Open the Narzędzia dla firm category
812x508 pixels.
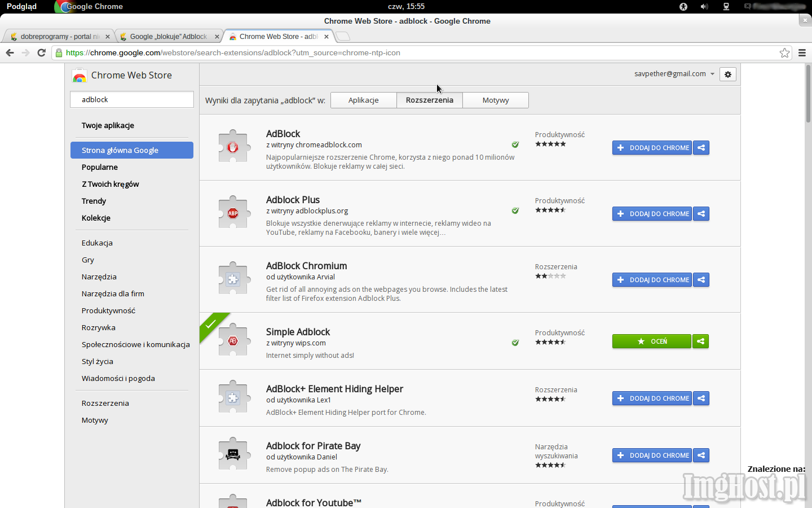pos(113,294)
